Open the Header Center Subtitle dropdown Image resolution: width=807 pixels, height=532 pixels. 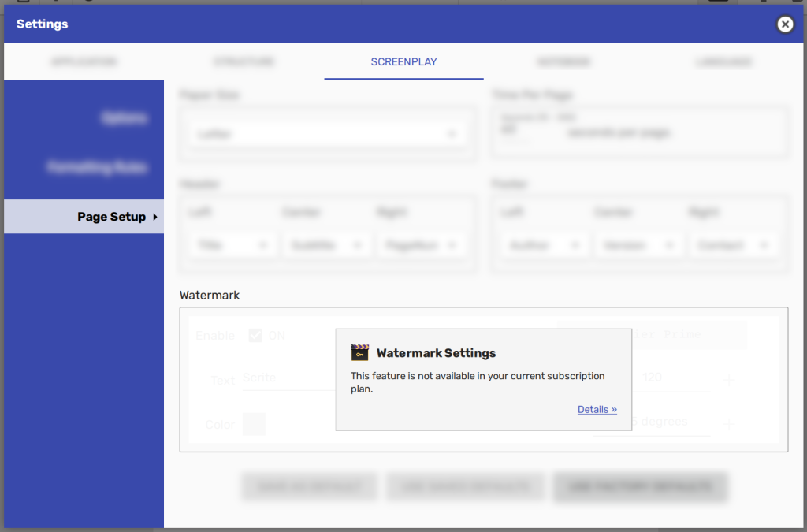click(x=327, y=245)
